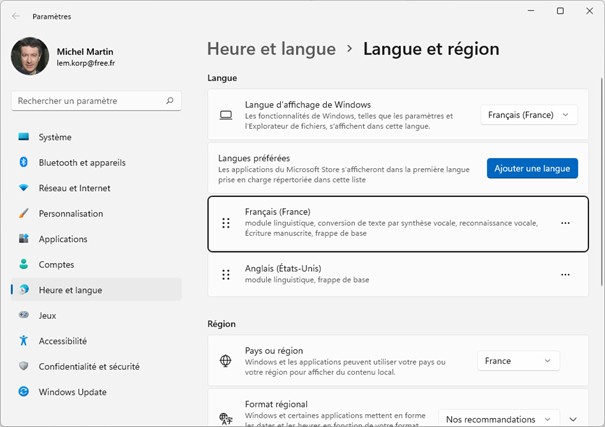Image resolution: width=605 pixels, height=427 pixels.
Task: Click the shield security icon
Action: tap(24, 366)
